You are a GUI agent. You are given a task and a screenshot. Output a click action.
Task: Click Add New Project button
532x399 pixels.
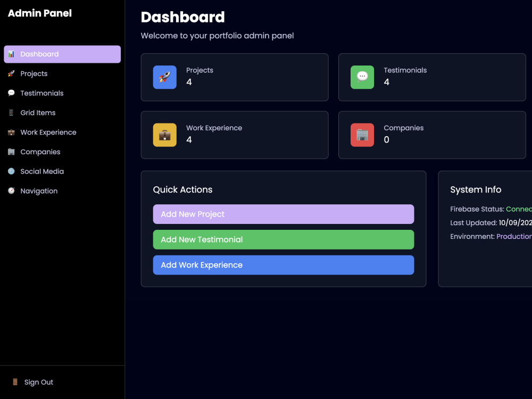[284, 214]
